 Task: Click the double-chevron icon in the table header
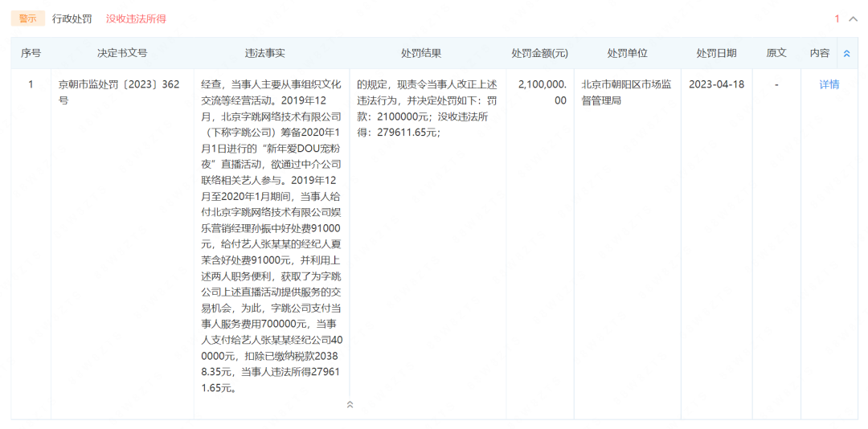pyautogui.click(x=846, y=54)
